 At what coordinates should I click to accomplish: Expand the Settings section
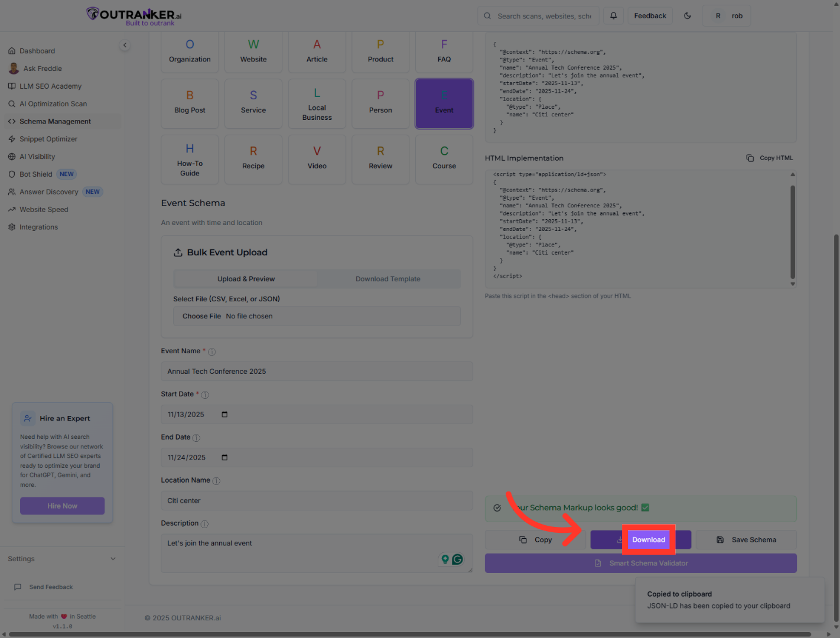click(113, 559)
